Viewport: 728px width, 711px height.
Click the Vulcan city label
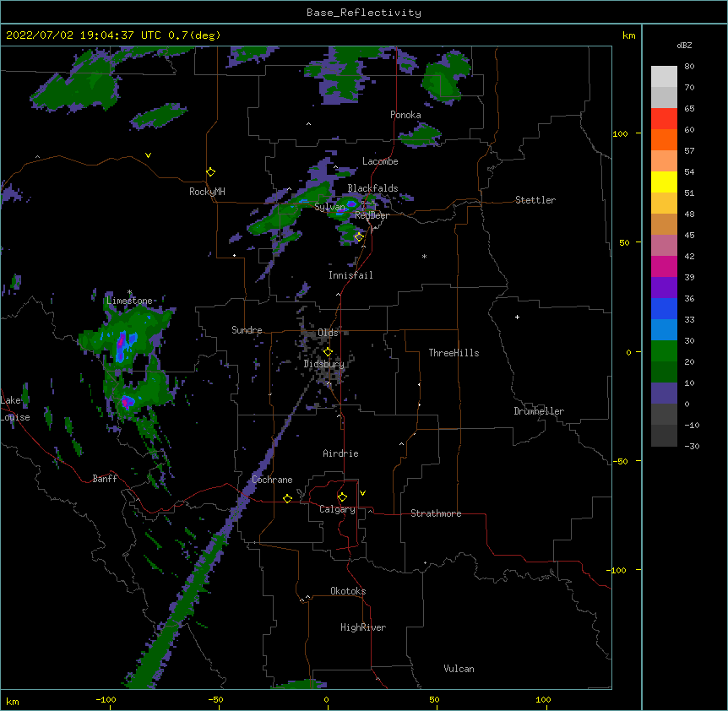pyautogui.click(x=459, y=669)
